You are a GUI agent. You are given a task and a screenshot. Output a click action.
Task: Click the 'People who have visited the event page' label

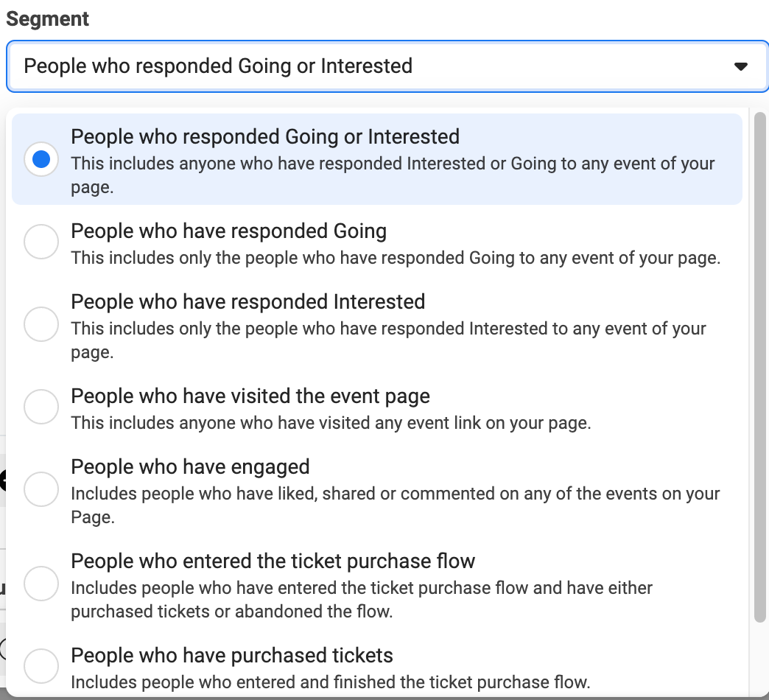click(250, 396)
